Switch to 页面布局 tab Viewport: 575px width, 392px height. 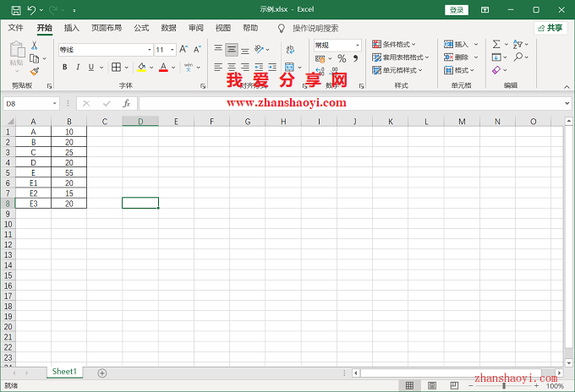click(x=107, y=28)
